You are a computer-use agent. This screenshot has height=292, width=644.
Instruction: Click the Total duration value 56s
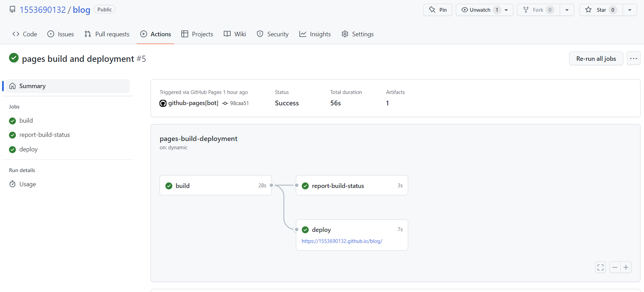tap(336, 103)
